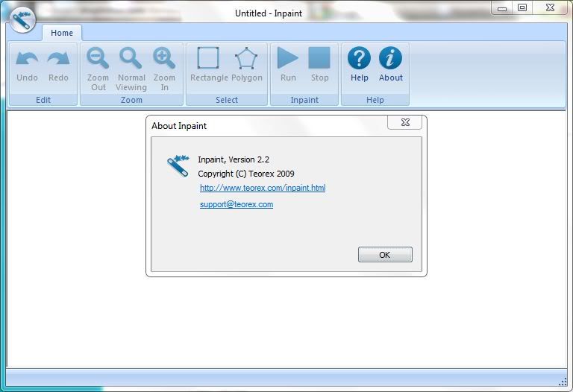This screenshot has height=392, width=573.
Task: Hit the Zoom In magnifier
Action: tap(164, 59)
